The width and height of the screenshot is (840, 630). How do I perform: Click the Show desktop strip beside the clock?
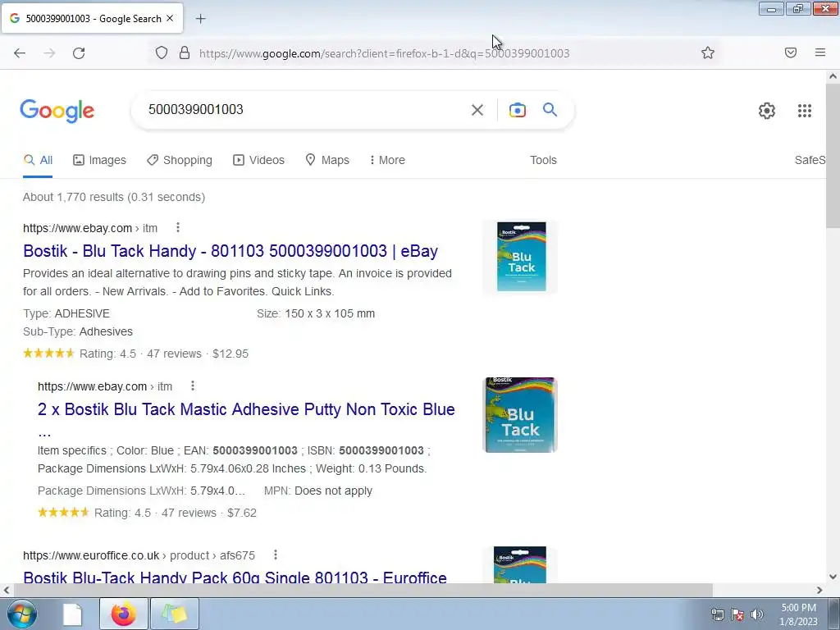pos(834,614)
